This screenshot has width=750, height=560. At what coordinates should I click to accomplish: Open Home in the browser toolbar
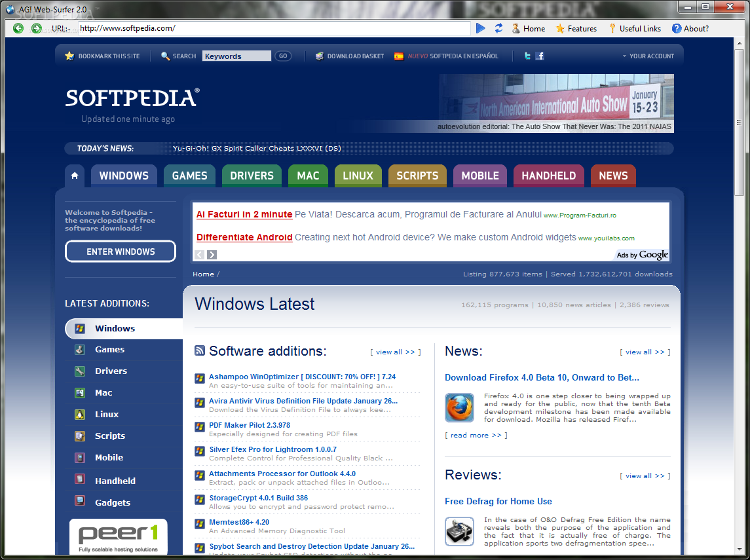pyautogui.click(x=528, y=29)
